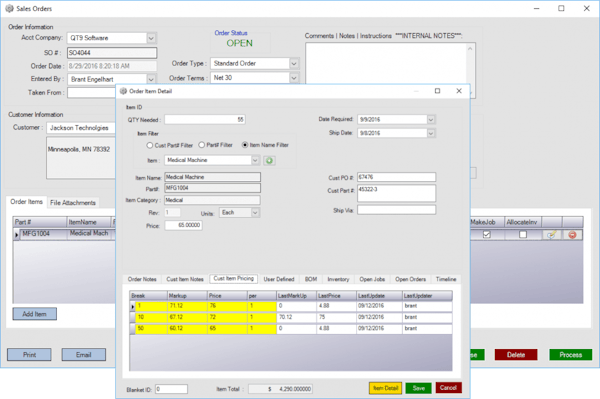Open the Order Type dropdown

tap(294, 64)
